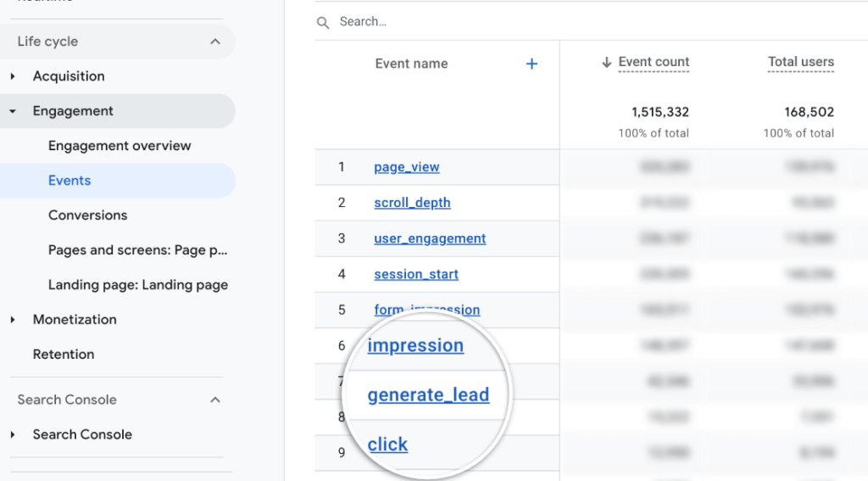868x481 pixels.
Task: Open the Landing page report
Action: coord(137,285)
